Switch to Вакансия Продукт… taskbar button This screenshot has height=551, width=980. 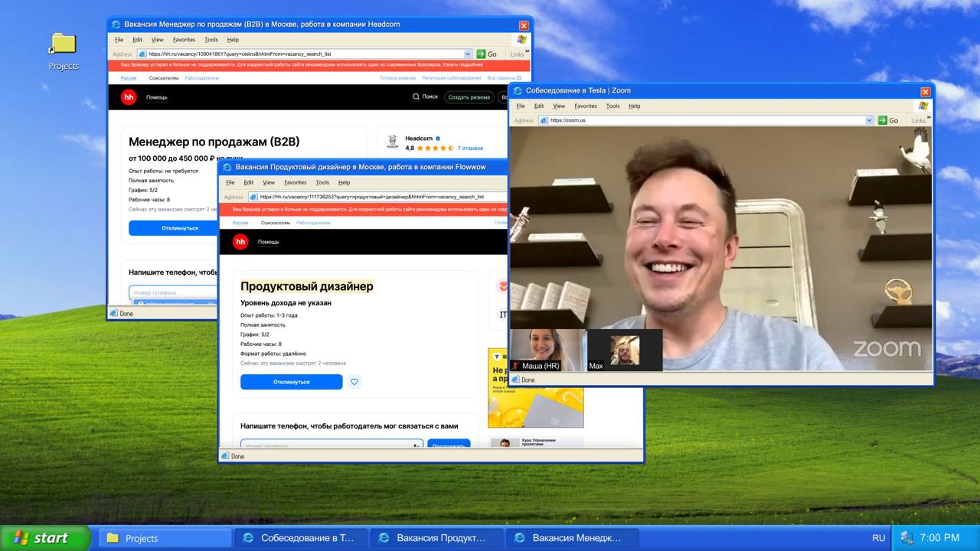pyautogui.click(x=436, y=538)
